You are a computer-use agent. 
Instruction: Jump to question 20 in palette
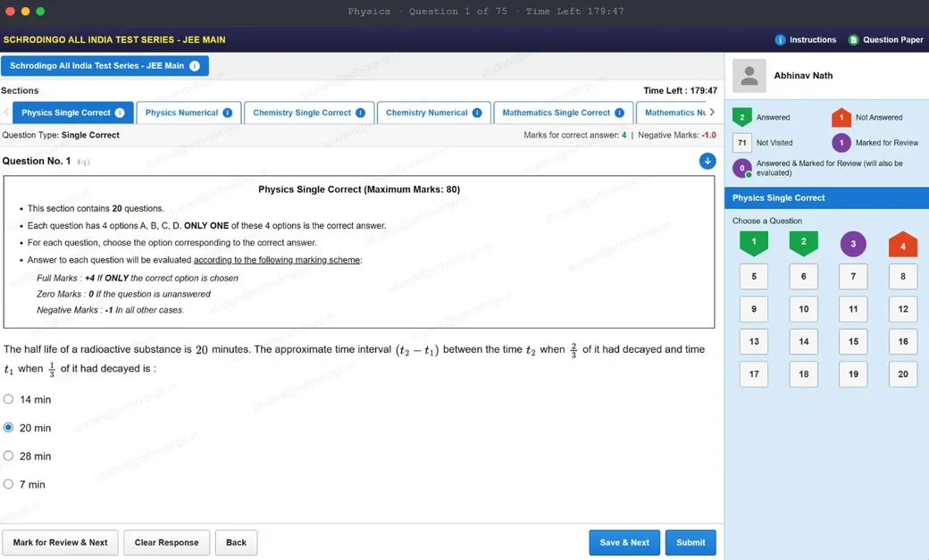point(903,374)
